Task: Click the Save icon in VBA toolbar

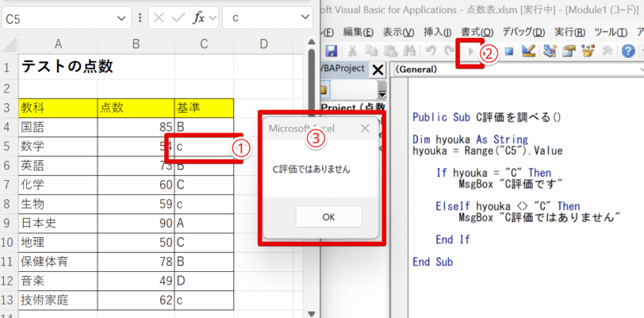Action: [x=331, y=52]
